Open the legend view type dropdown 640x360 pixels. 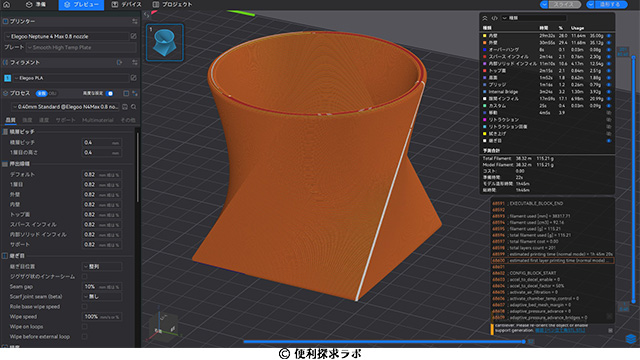click(x=534, y=18)
